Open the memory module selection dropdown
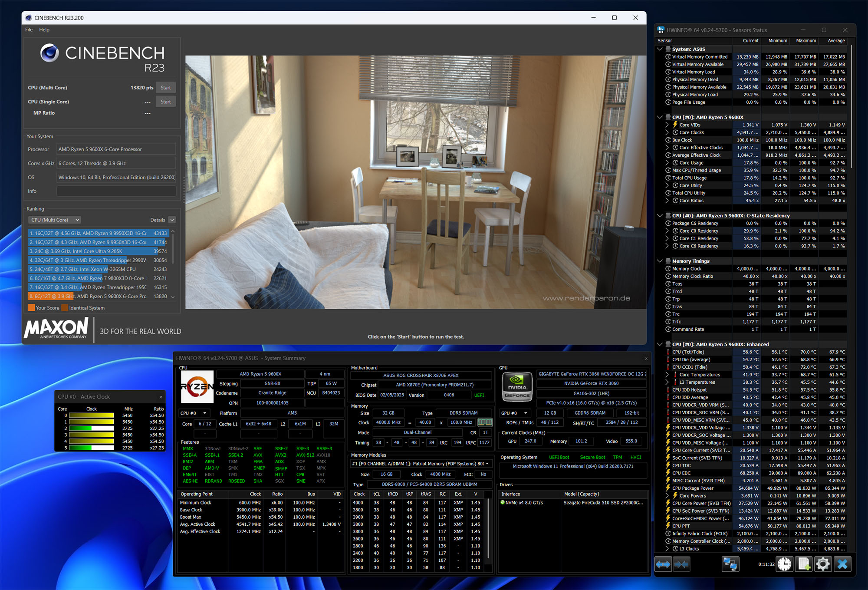 [421, 464]
